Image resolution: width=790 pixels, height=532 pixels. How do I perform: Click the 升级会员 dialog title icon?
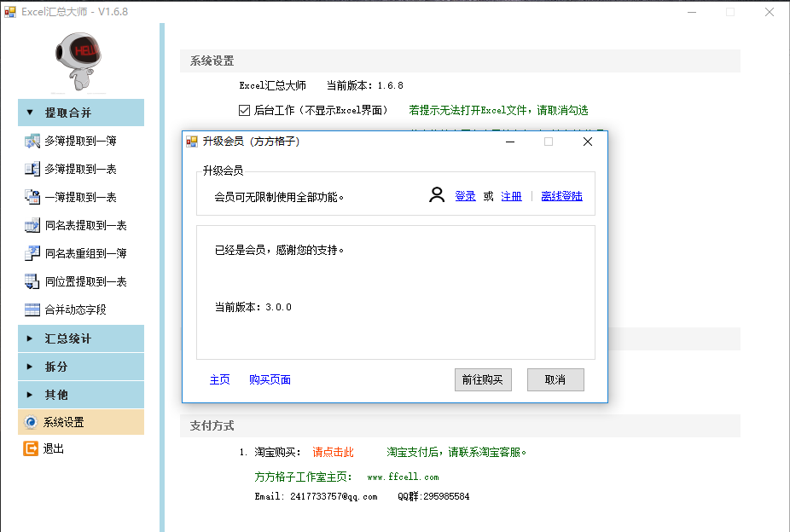click(x=192, y=142)
